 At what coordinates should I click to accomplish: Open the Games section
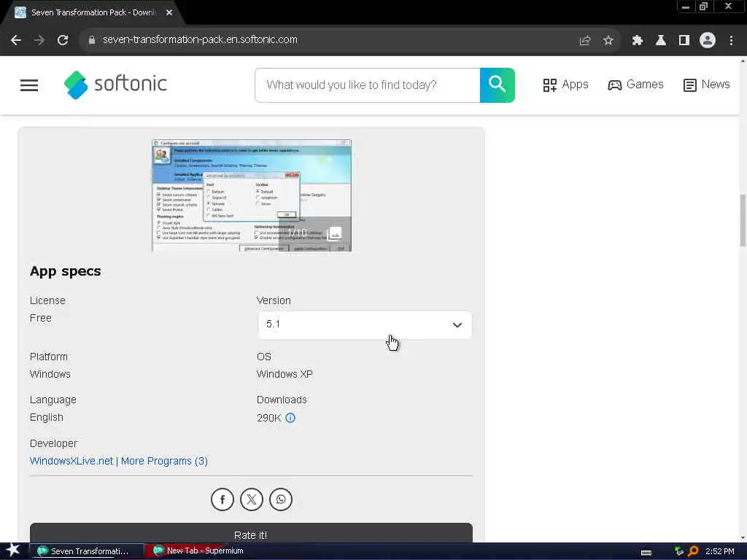point(635,85)
